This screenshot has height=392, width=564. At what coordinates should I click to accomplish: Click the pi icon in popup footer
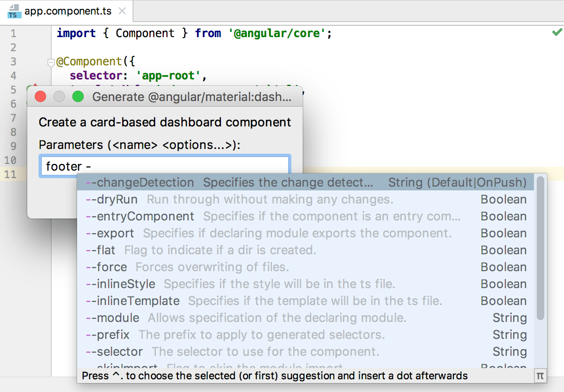click(x=540, y=376)
